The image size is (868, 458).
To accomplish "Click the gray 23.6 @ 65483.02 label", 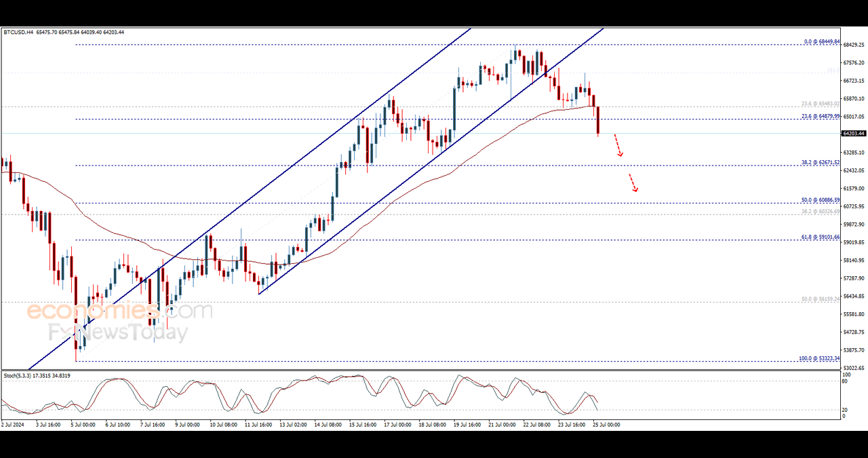I will tap(821, 104).
